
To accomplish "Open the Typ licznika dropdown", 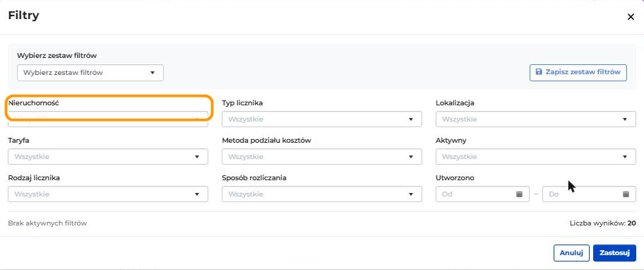I will coord(321,119).
